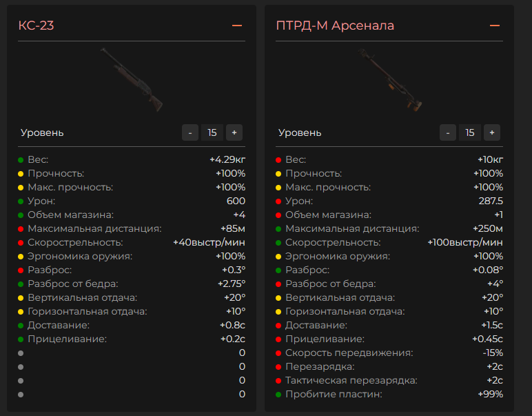532x416 pixels.
Task: Open the ПТРД-М Арсенала title heading
Action: [335, 26]
